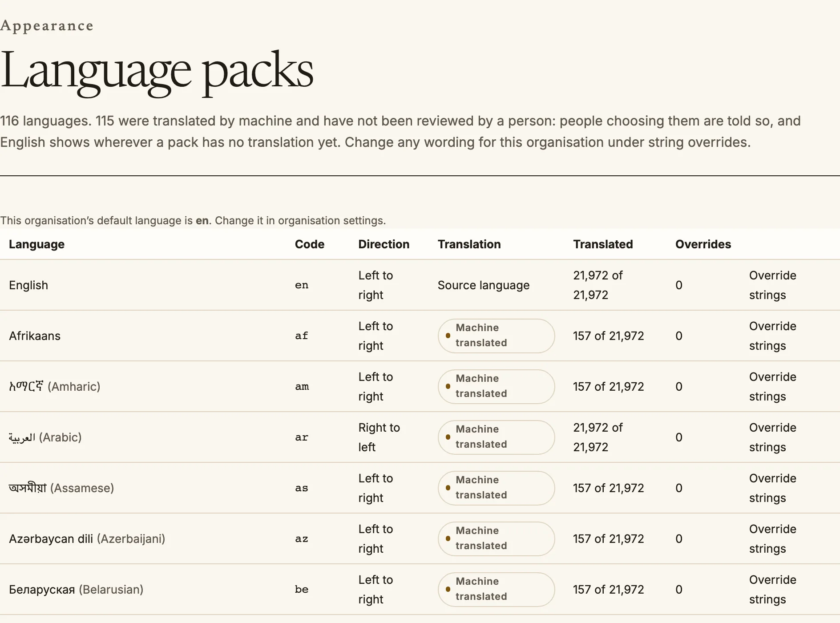Click the Machine translated badge for Arabic

(497, 437)
